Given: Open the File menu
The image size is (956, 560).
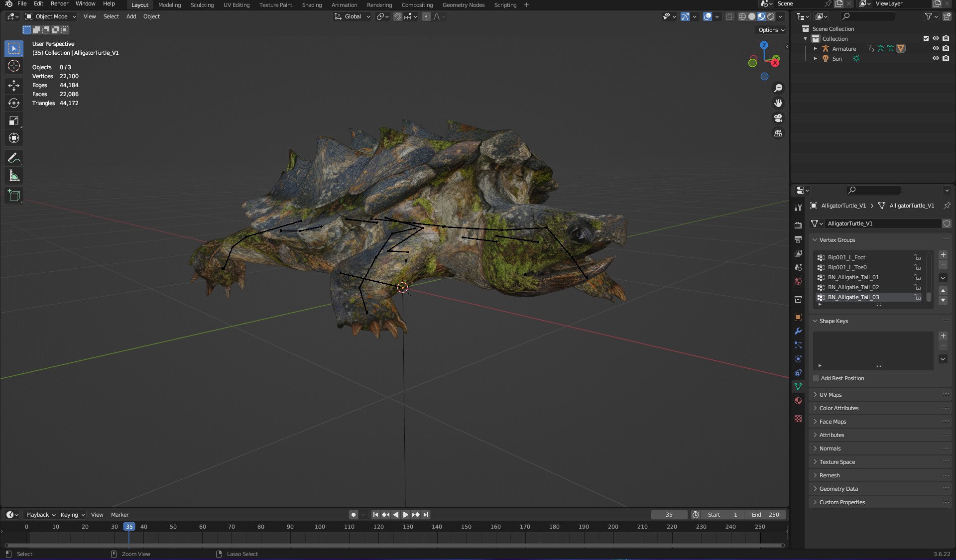Looking at the screenshot, I should (22, 3).
